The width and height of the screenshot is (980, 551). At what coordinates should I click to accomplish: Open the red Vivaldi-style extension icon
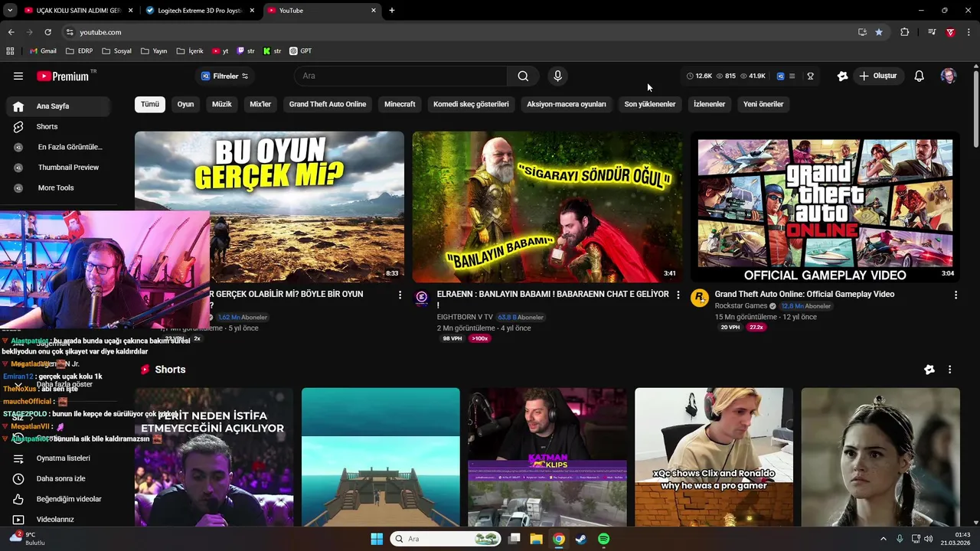950,32
